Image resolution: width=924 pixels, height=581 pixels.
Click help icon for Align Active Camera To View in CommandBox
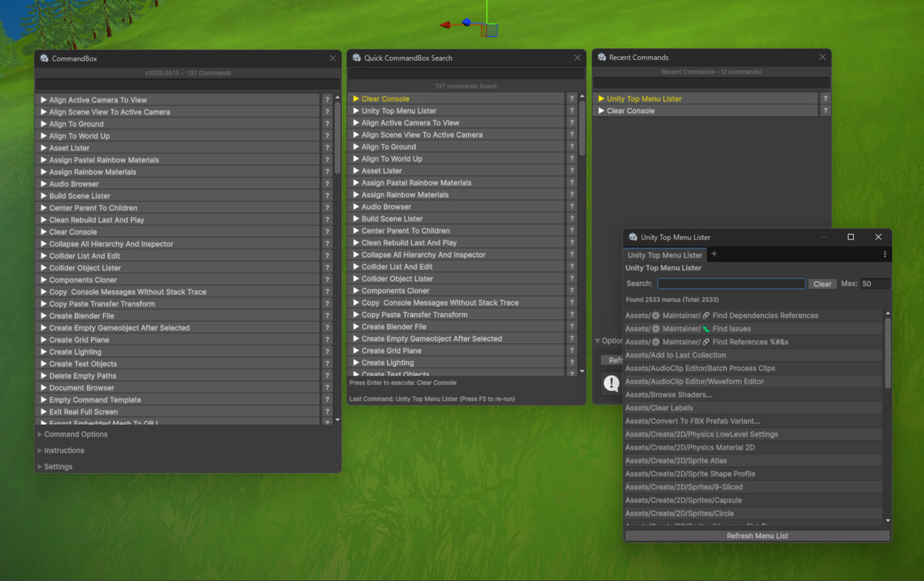point(327,100)
